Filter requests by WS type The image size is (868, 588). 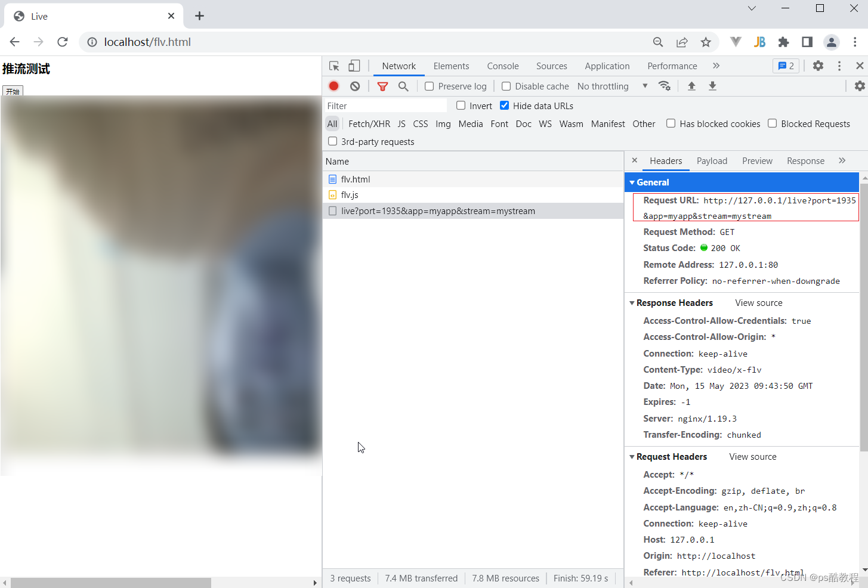point(545,124)
